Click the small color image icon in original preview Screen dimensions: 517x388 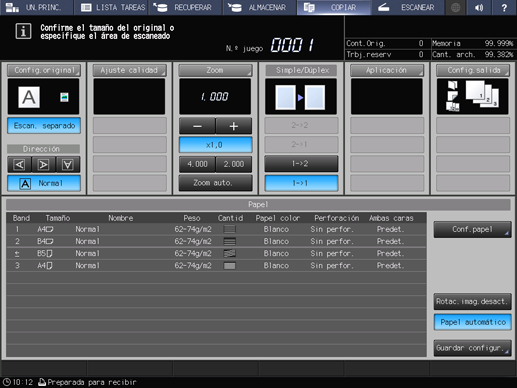pyautogui.click(x=64, y=97)
